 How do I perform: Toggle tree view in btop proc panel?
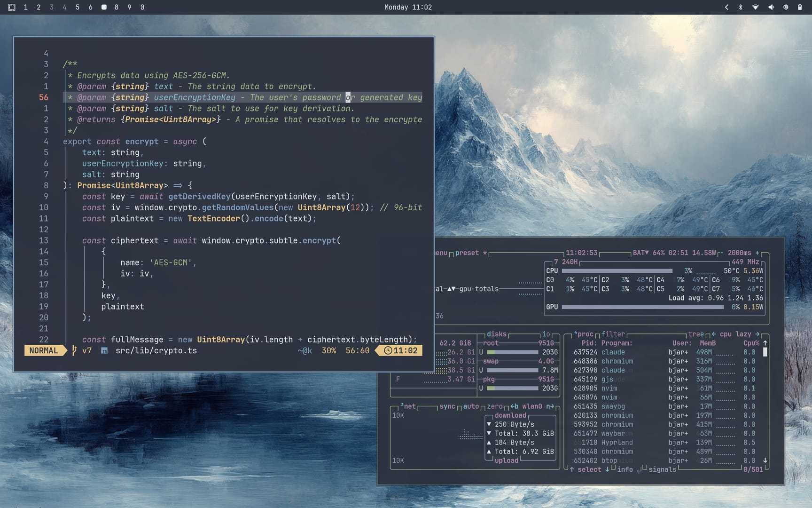tap(696, 334)
